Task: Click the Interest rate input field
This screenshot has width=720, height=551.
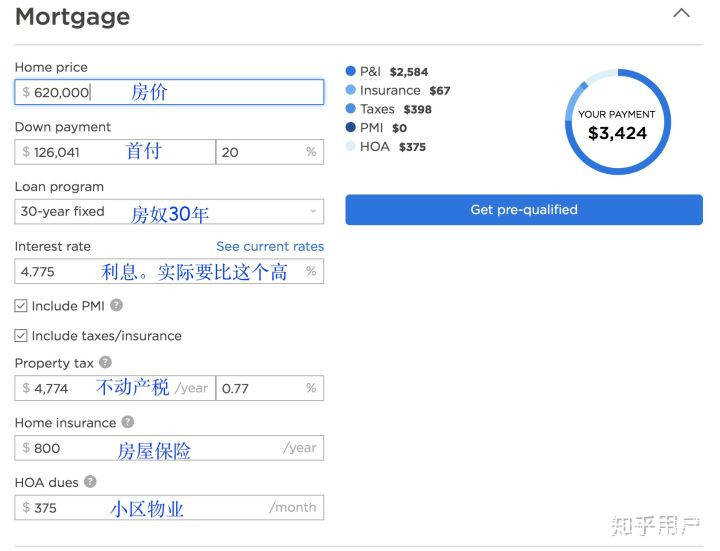Action: (169, 271)
